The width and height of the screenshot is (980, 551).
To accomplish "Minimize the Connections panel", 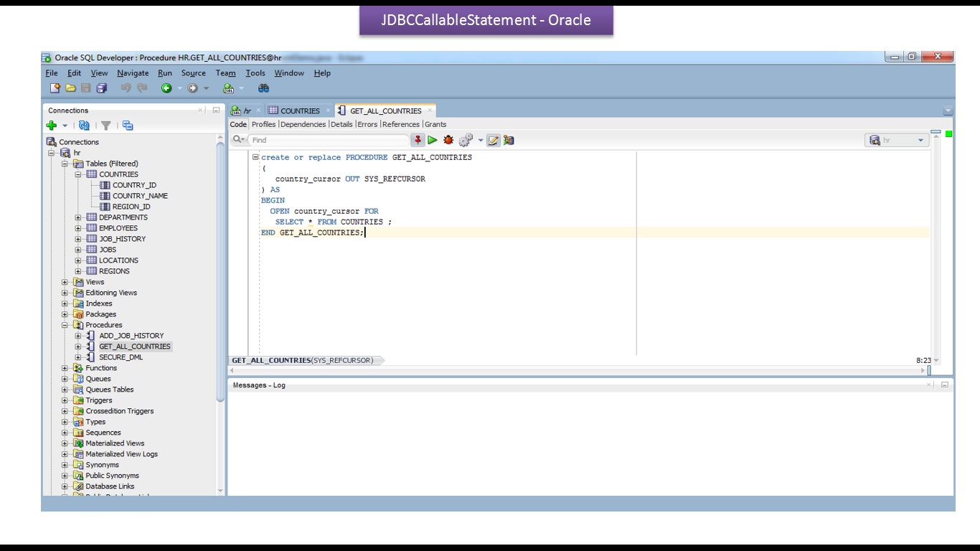I will (216, 110).
